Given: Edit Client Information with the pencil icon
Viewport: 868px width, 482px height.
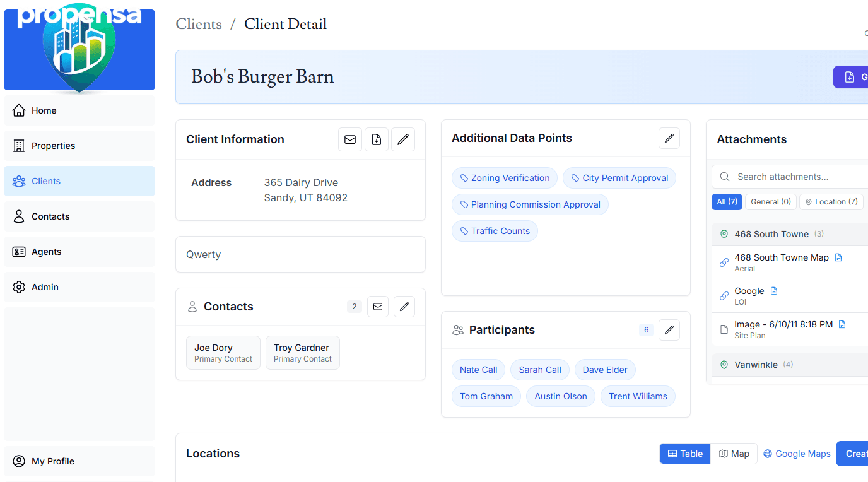Looking at the screenshot, I should tap(403, 139).
